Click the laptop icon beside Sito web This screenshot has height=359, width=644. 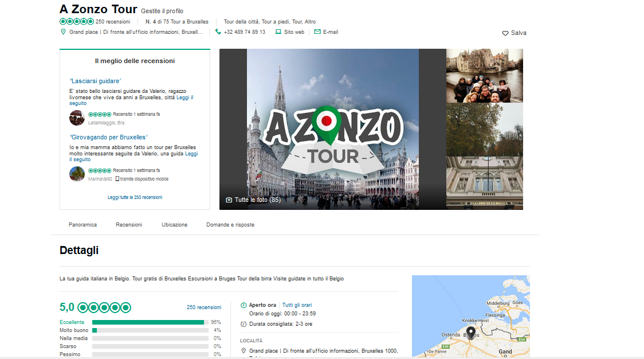tap(278, 32)
